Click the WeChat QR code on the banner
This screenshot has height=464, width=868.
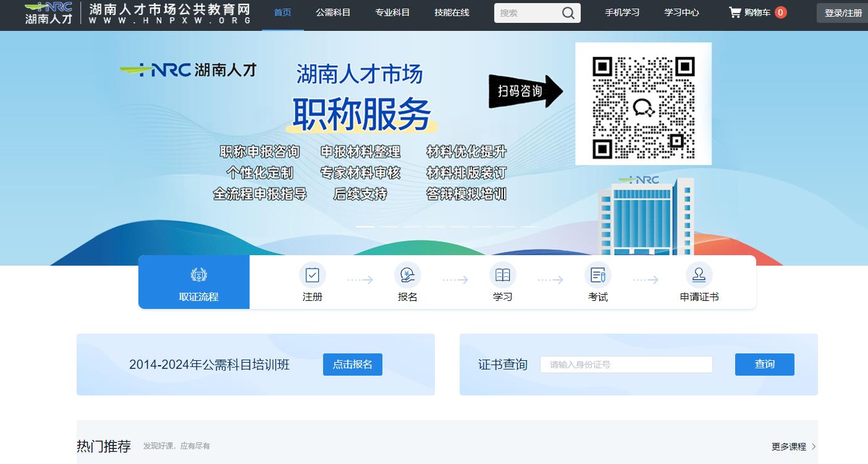click(x=643, y=108)
